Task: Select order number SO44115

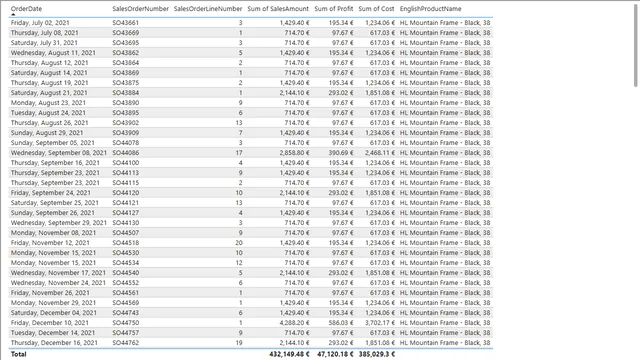Action: pyautogui.click(x=126, y=183)
